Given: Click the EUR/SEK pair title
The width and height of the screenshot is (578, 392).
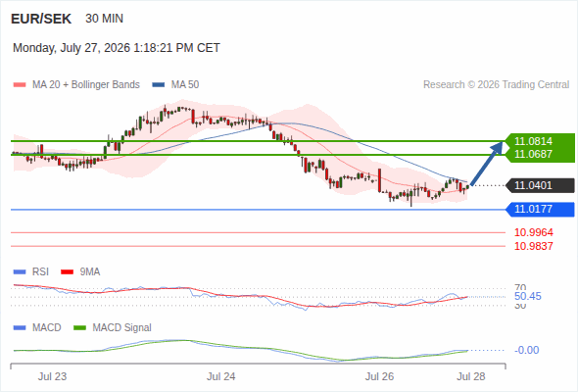Looking at the screenshot, I should pos(41,19).
